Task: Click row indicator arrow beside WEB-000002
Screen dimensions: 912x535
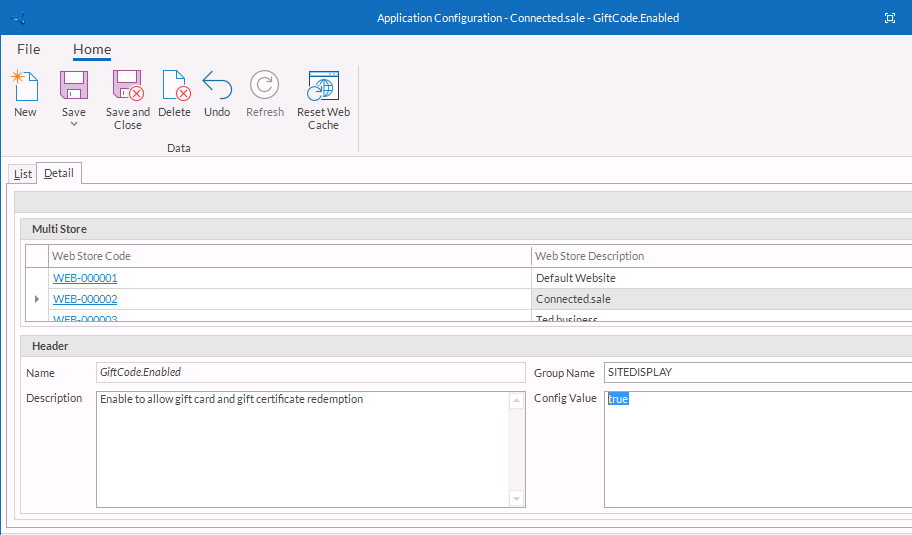Action: 37,299
